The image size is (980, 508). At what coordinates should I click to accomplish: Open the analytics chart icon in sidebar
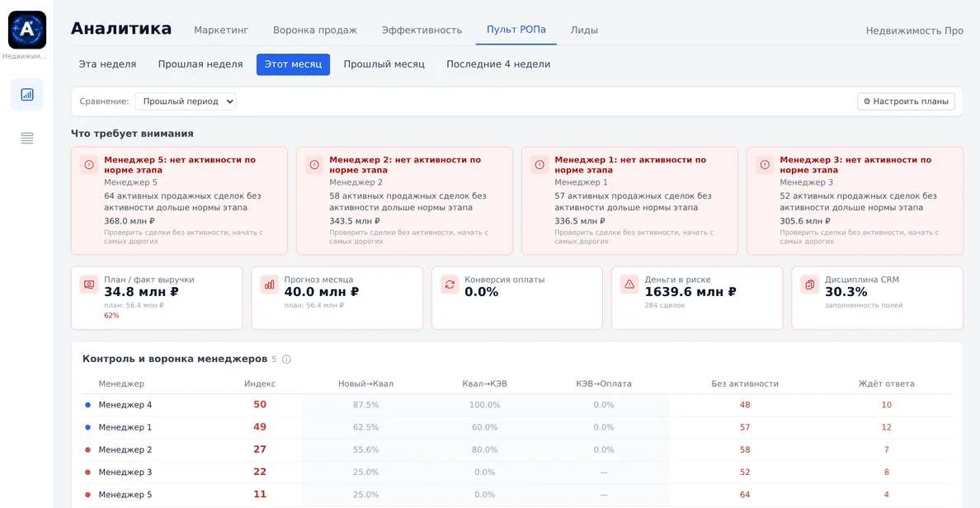coord(27,94)
